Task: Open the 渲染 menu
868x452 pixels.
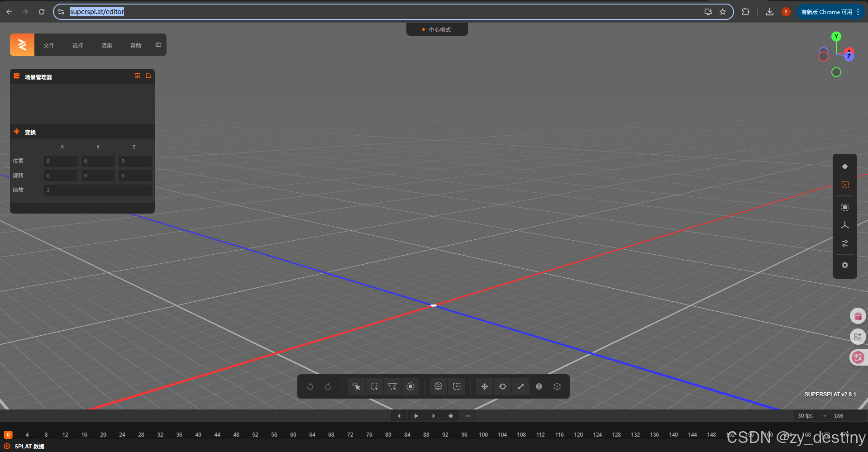Action: 107,45
